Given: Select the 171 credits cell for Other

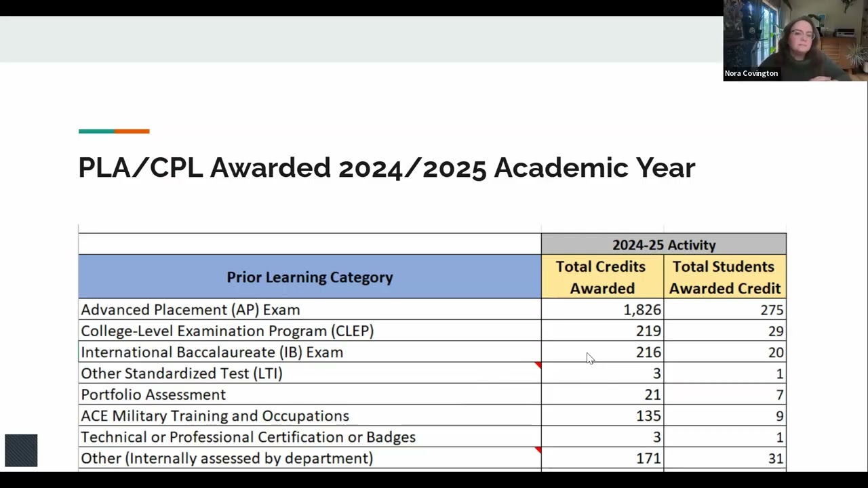Looking at the screenshot, I should 602,458.
